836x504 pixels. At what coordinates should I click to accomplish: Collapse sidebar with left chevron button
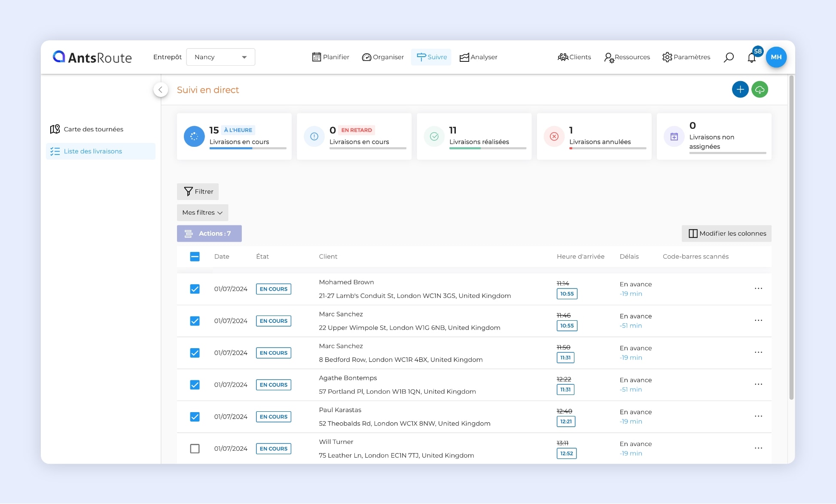pyautogui.click(x=160, y=89)
